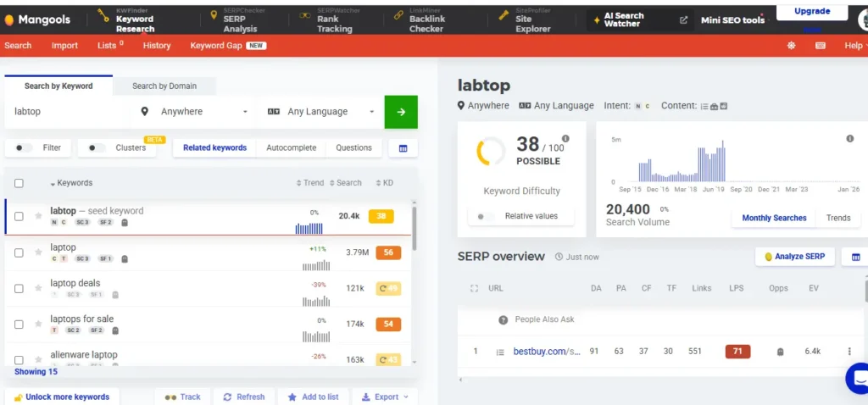Open History in the red menu bar
868x405 pixels.
click(157, 46)
